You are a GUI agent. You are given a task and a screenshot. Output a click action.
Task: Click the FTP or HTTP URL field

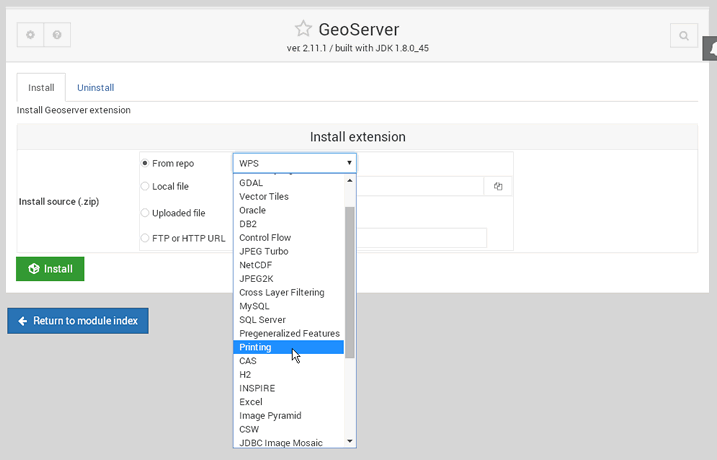(x=422, y=238)
